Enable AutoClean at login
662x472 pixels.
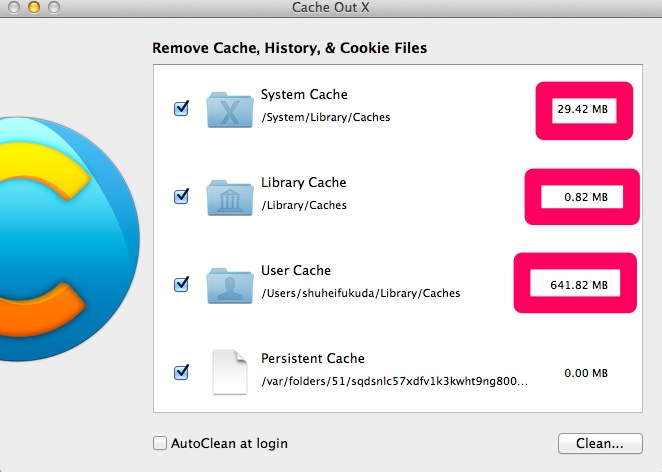160,443
